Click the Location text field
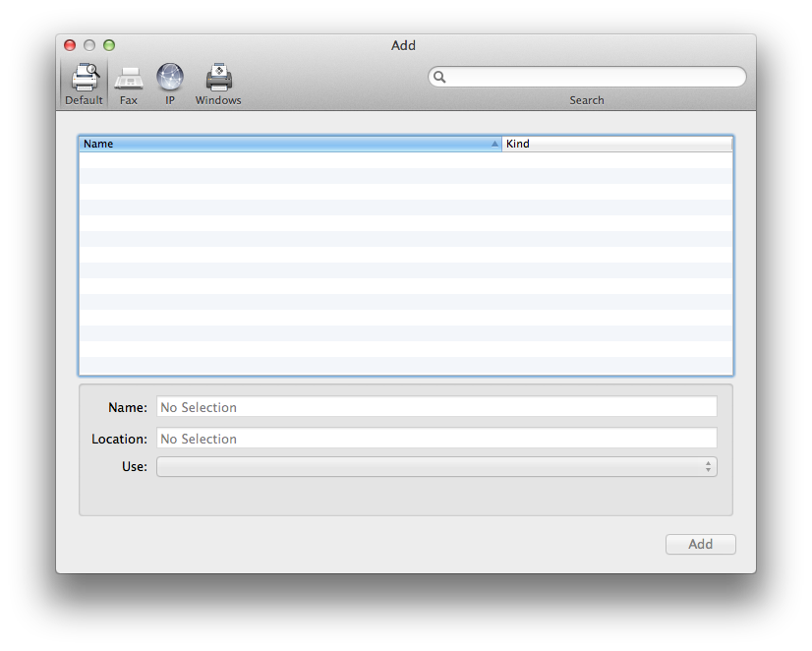The image size is (812, 651). 436,439
